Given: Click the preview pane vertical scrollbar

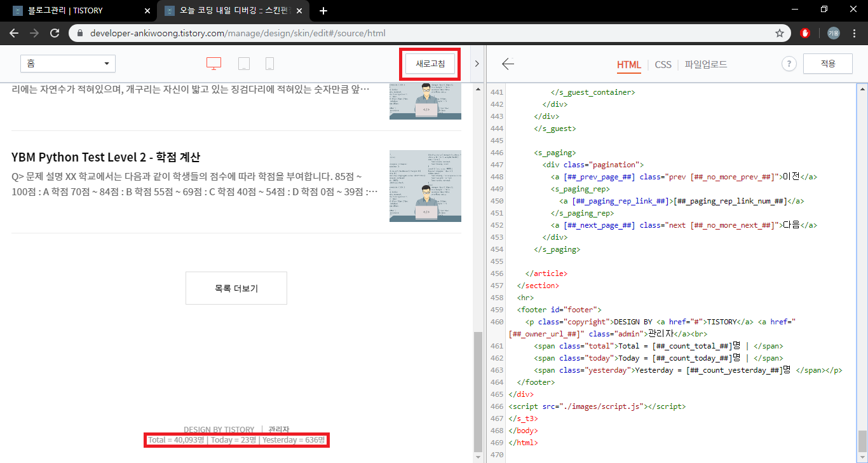Looking at the screenshot, I should click(478, 390).
